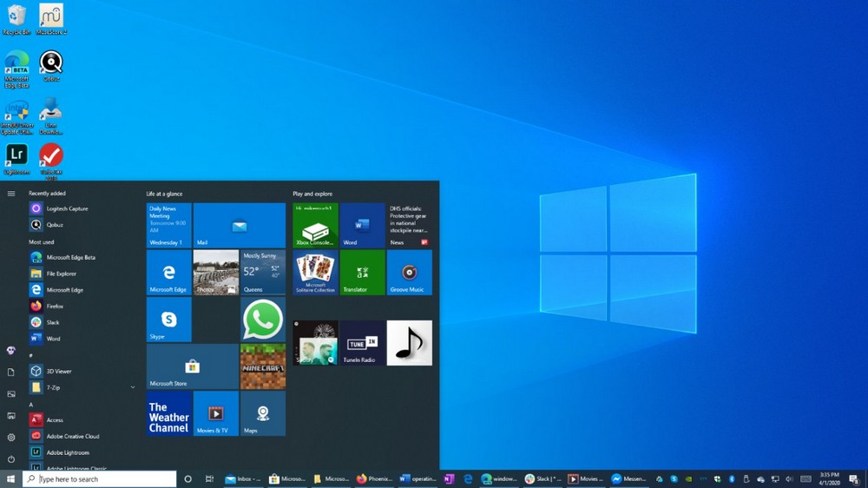Switch to the Phoenix Firefox taskbar window
Image resolution: width=868 pixels, height=488 pixels.
(x=374, y=478)
